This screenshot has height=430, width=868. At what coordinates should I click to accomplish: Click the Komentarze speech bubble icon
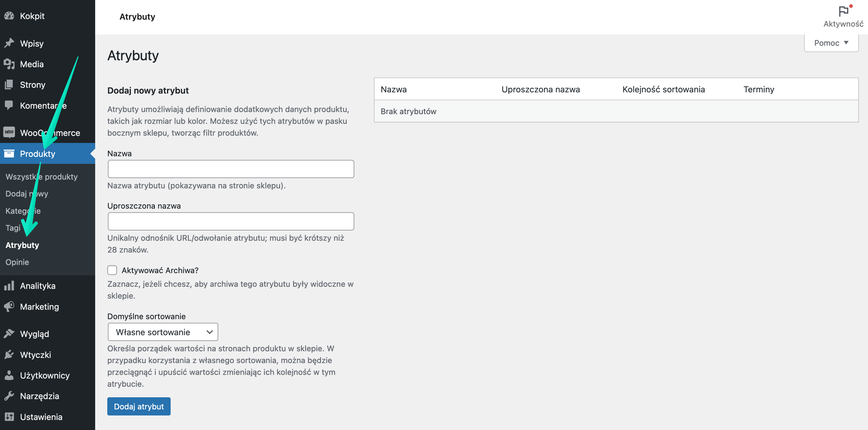tap(9, 105)
